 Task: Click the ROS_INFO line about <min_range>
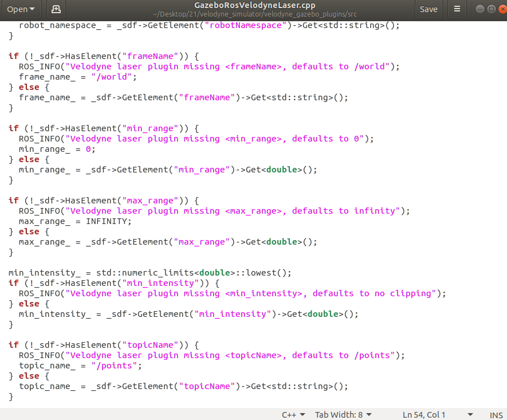[x=196, y=139]
